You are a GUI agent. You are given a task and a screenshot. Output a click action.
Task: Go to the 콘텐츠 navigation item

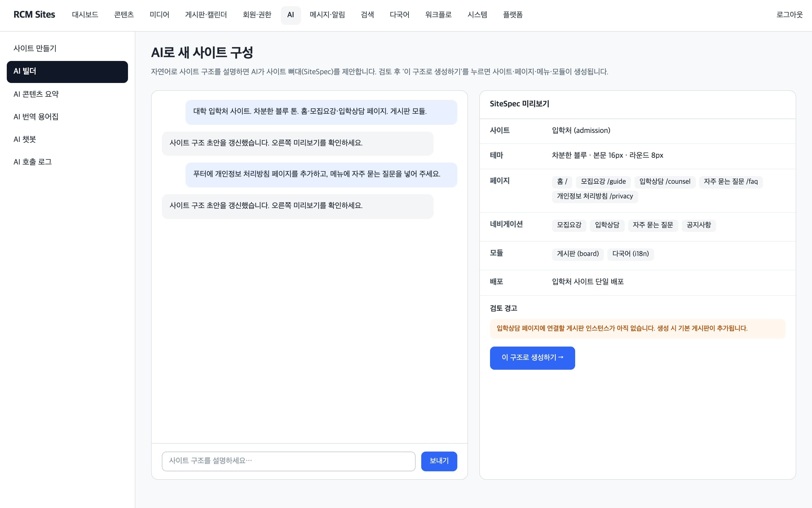pyautogui.click(x=124, y=15)
